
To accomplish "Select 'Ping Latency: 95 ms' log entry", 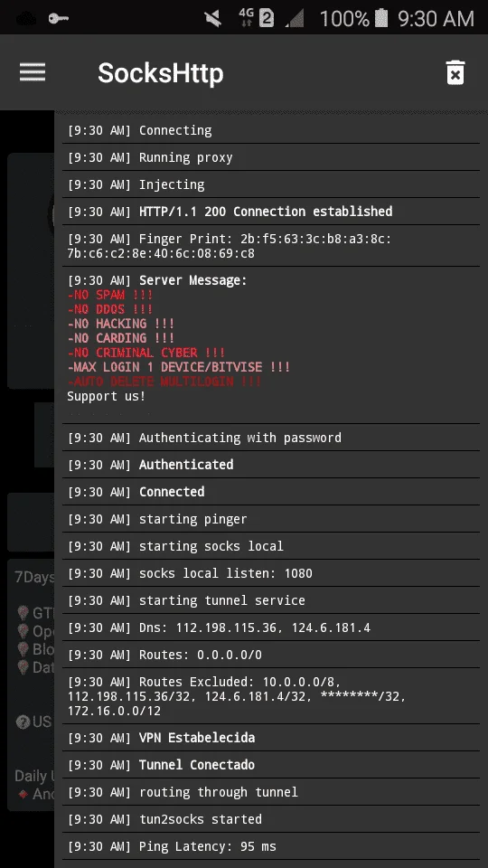I will point(270,846).
